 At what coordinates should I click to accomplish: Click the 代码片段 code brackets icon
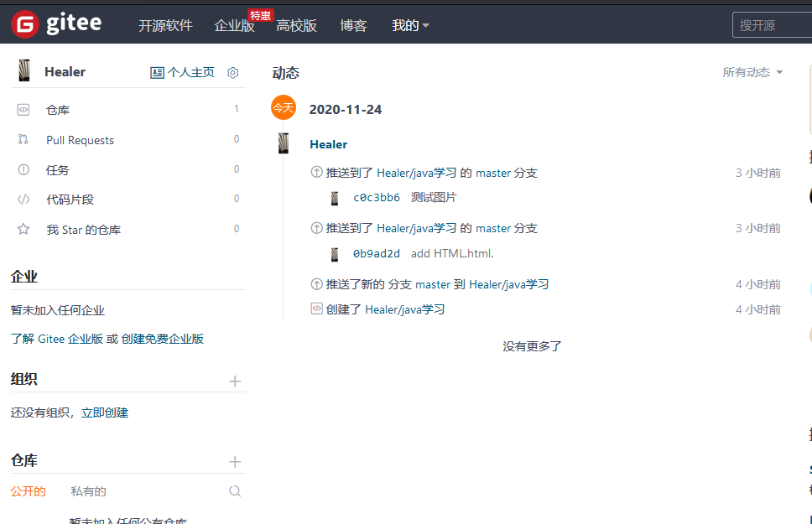click(x=23, y=200)
